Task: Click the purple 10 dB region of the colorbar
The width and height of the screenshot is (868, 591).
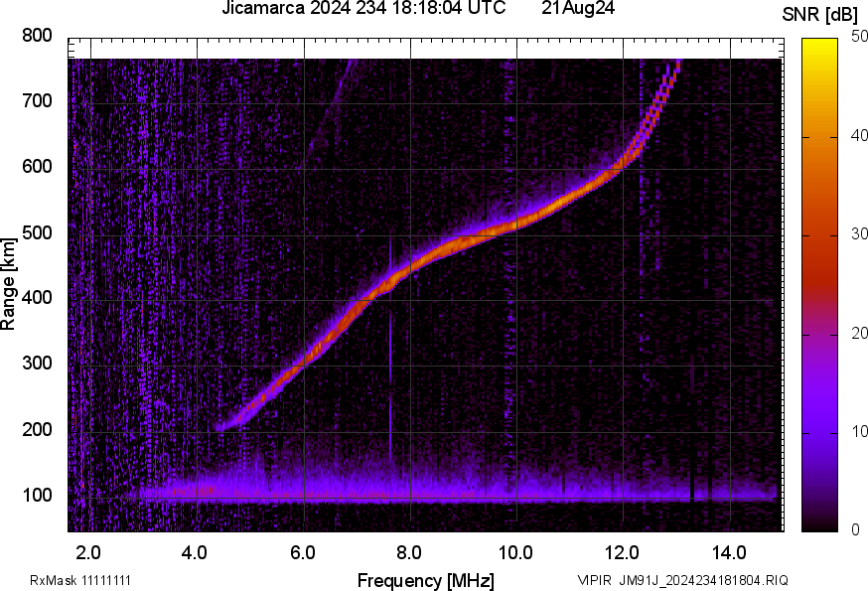Action: click(820, 432)
